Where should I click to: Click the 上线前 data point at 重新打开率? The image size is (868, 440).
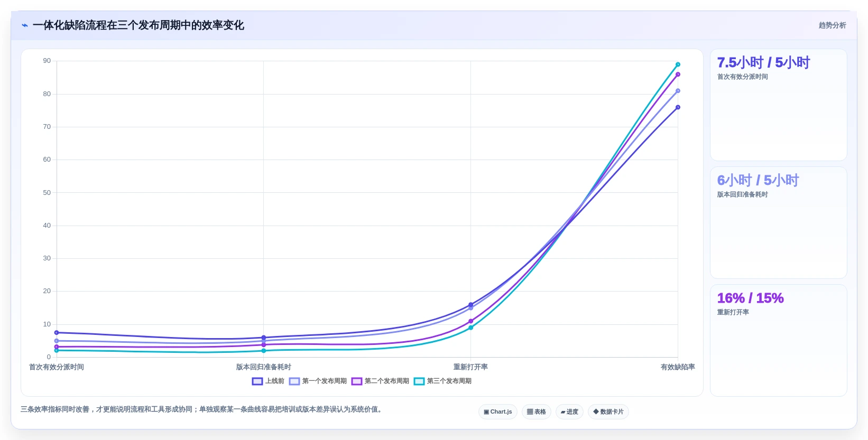470,305
